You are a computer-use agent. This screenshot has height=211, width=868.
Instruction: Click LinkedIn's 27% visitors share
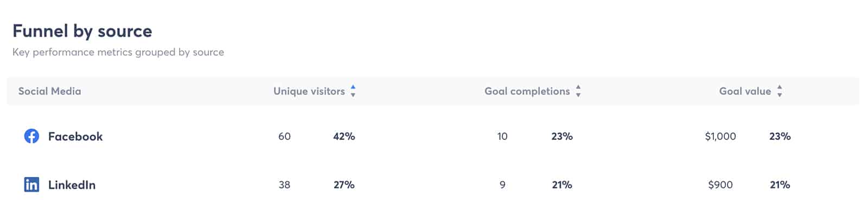344,184
